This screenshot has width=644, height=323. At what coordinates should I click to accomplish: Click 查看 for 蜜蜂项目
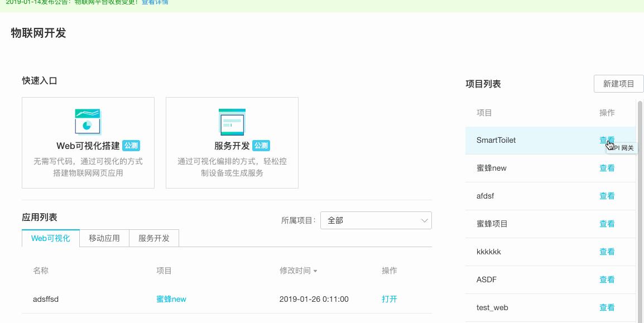(x=607, y=224)
